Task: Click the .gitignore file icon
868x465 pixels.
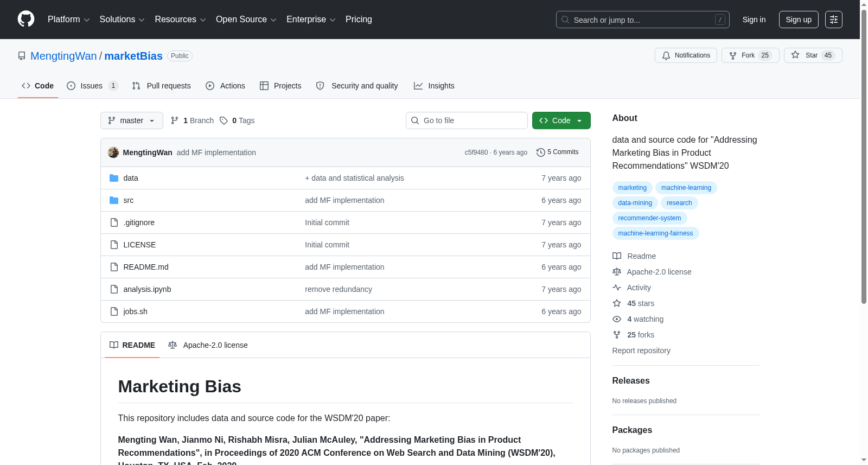Action: coord(114,222)
